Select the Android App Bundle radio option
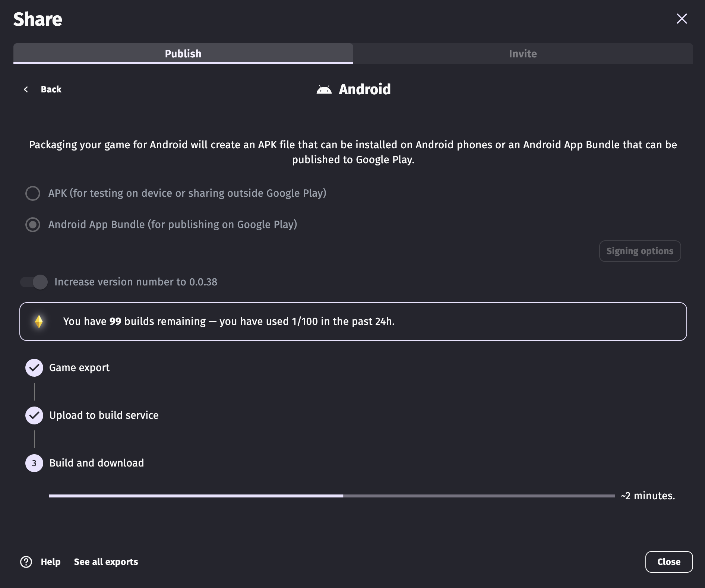This screenshot has height=588, width=705. click(x=33, y=225)
